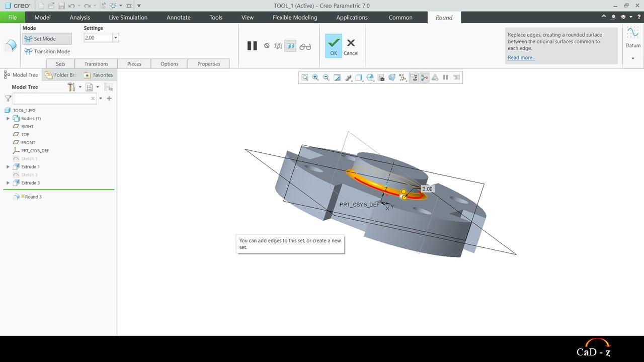Click the radius value 2.00 input field
This screenshot has height=362, width=644.
(98, 38)
